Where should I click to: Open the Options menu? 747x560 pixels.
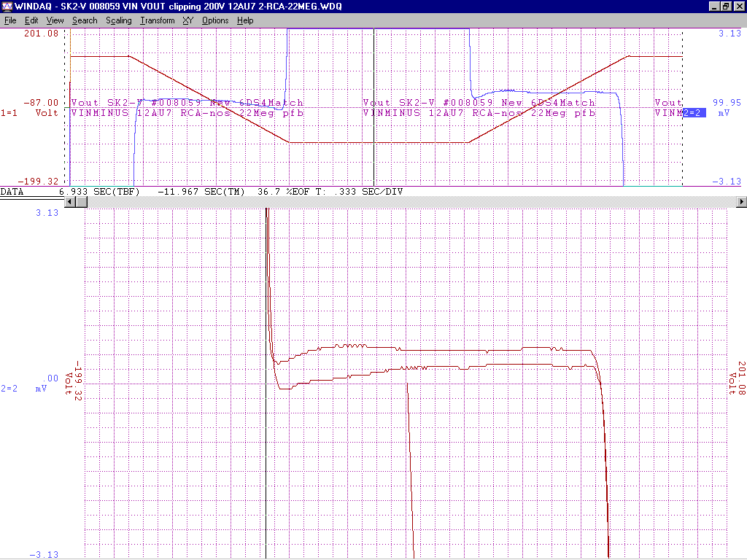pyautogui.click(x=215, y=20)
